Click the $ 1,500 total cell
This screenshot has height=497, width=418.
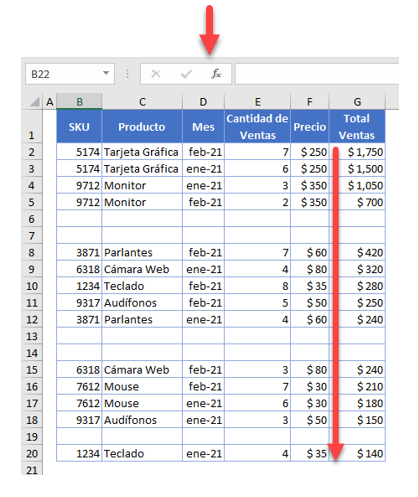pyautogui.click(x=357, y=168)
